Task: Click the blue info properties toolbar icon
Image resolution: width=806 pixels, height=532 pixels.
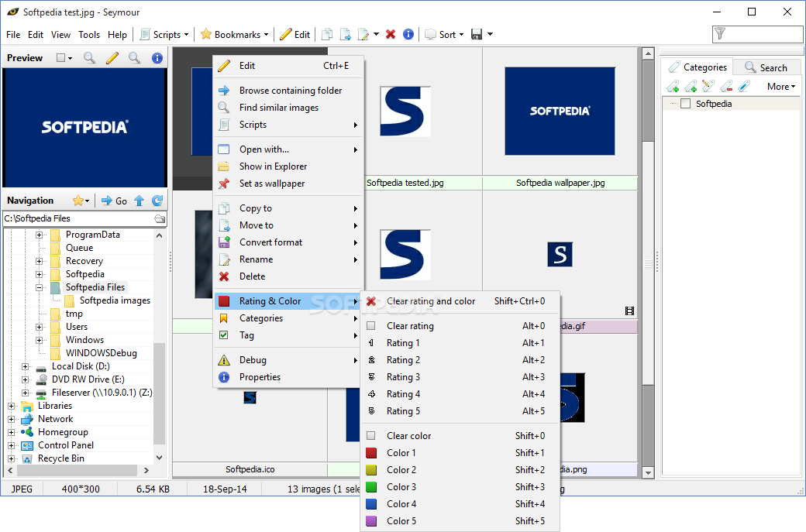Action: pos(408,34)
